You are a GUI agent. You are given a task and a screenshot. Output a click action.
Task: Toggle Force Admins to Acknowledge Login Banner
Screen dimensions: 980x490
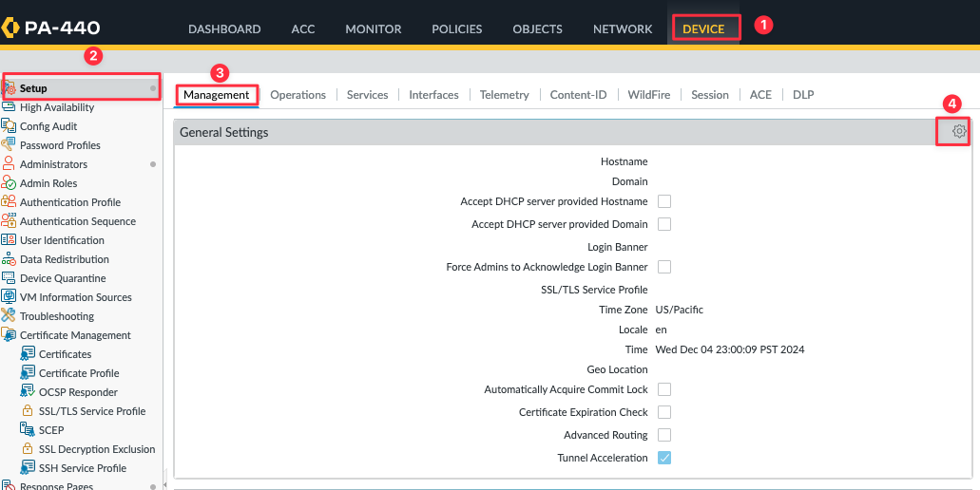tap(664, 267)
